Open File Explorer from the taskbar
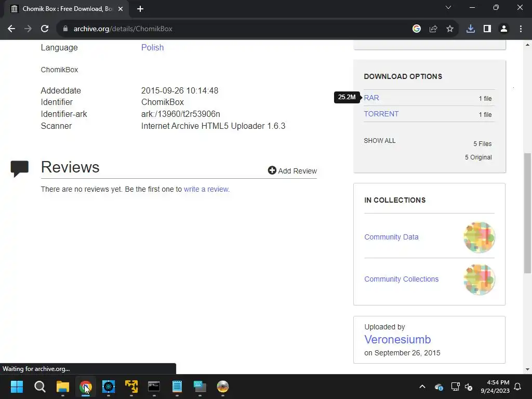The height and width of the screenshot is (399, 532). (63, 387)
